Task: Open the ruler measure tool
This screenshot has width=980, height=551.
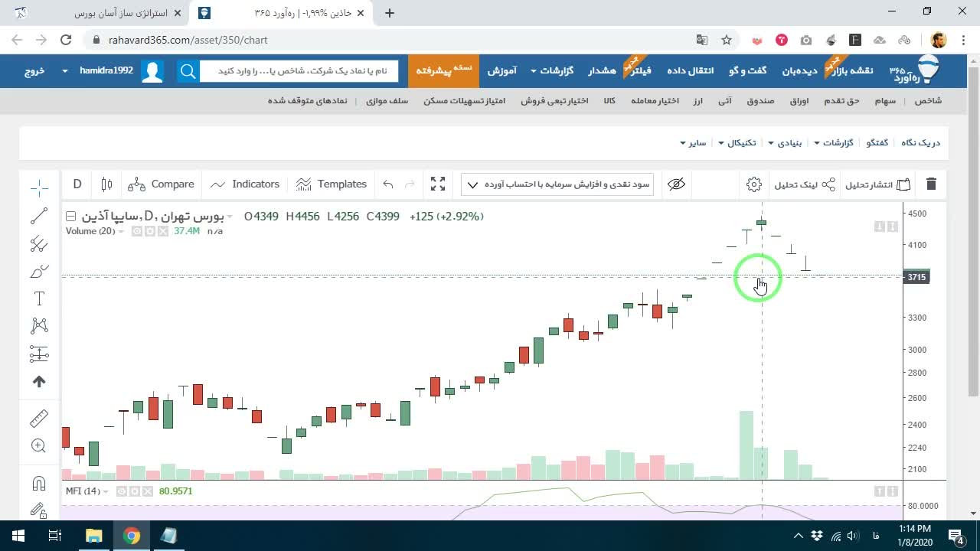Action: pos(39,418)
